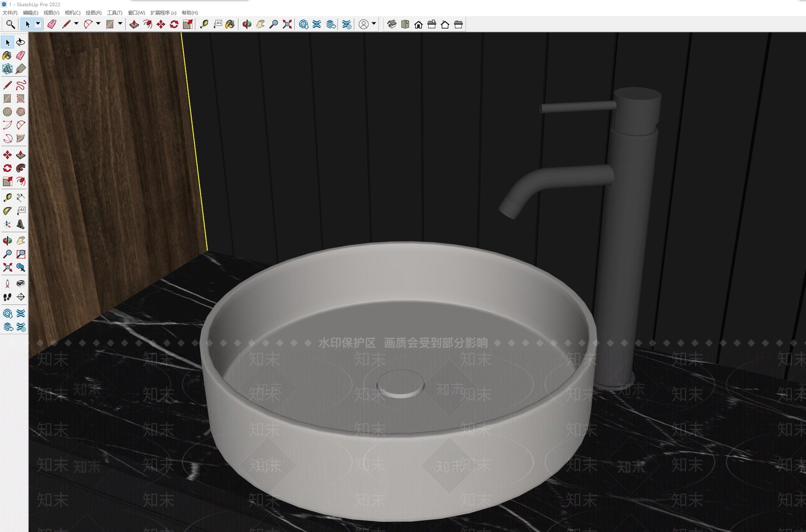Image resolution: width=806 pixels, height=532 pixels.
Task: Select the Lasso Select tool in left toolbar
Action: point(21,42)
